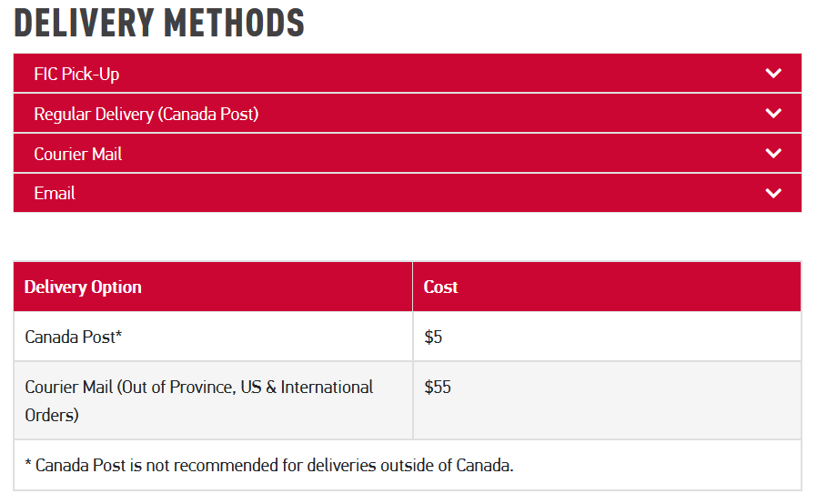Screen dimensions: 817x504
Task: Toggle the FIC Pick-Up red header bar
Action: tap(408, 74)
